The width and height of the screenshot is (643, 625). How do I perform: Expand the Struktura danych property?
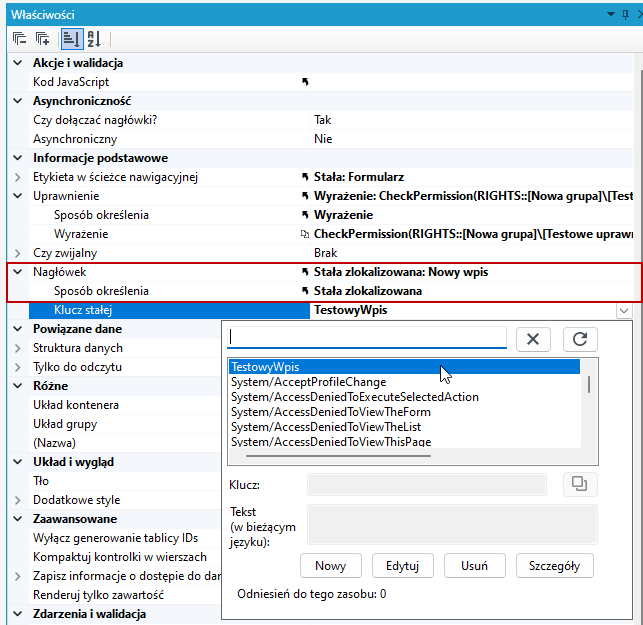(18, 348)
